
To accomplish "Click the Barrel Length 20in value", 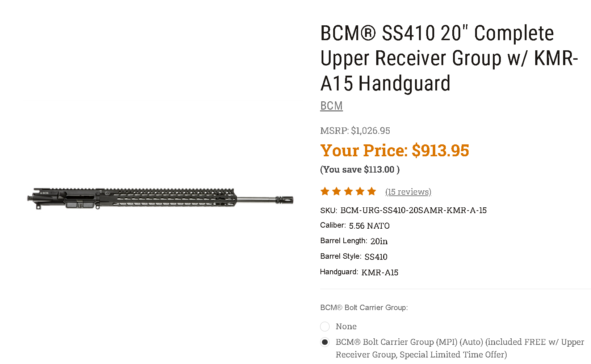I will [x=379, y=241].
